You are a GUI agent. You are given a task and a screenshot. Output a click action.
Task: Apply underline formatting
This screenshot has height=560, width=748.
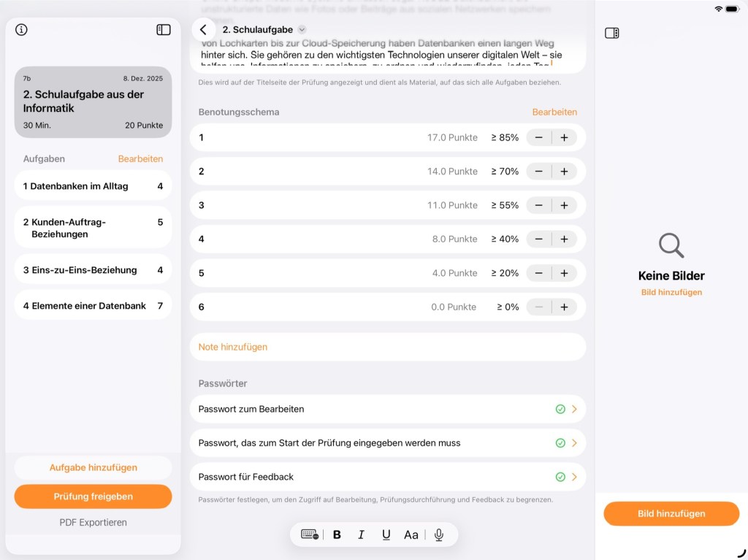386,534
